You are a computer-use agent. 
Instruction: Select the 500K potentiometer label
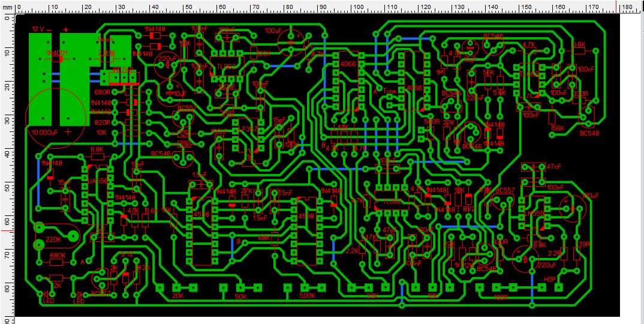(307, 296)
